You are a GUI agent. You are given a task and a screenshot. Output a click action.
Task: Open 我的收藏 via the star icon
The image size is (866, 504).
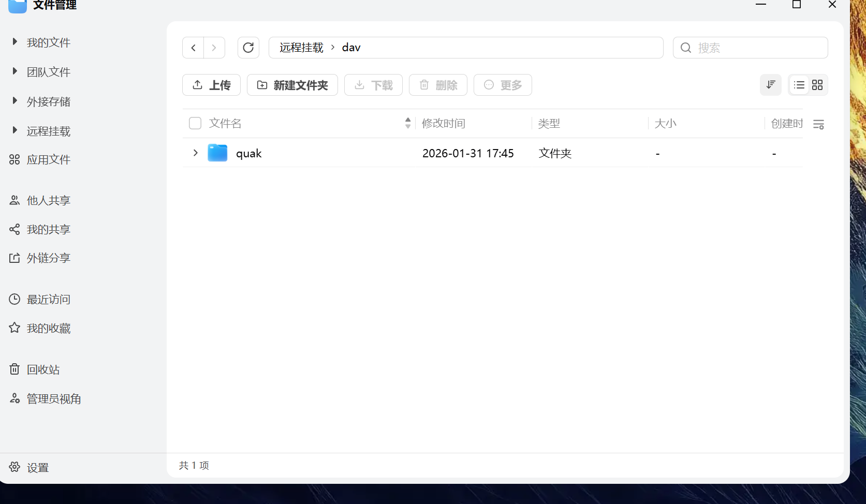[x=14, y=328]
